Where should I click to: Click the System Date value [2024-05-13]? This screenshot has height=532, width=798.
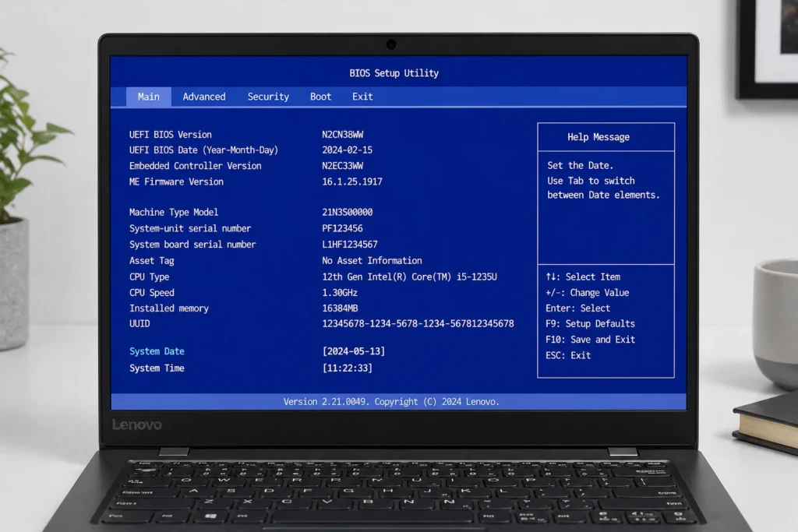pyautogui.click(x=354, y=351)
